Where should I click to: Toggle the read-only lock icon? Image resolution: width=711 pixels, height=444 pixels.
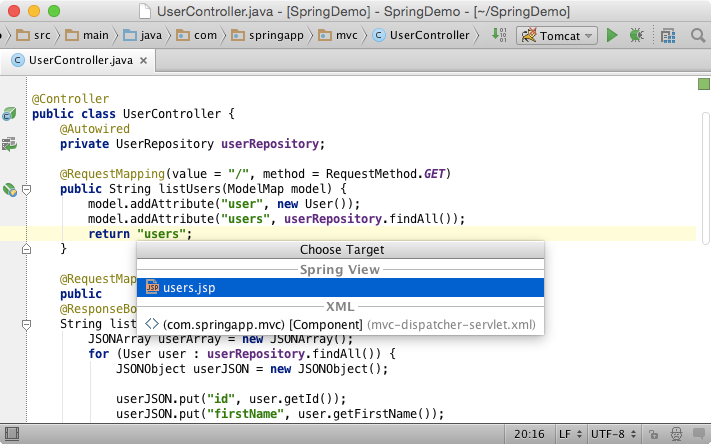click(x=653, y=434)
